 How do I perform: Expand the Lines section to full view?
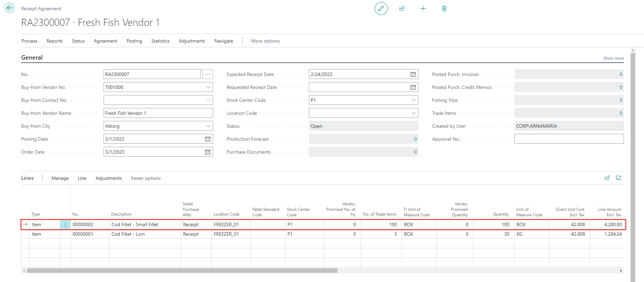[x=618, y=178]
